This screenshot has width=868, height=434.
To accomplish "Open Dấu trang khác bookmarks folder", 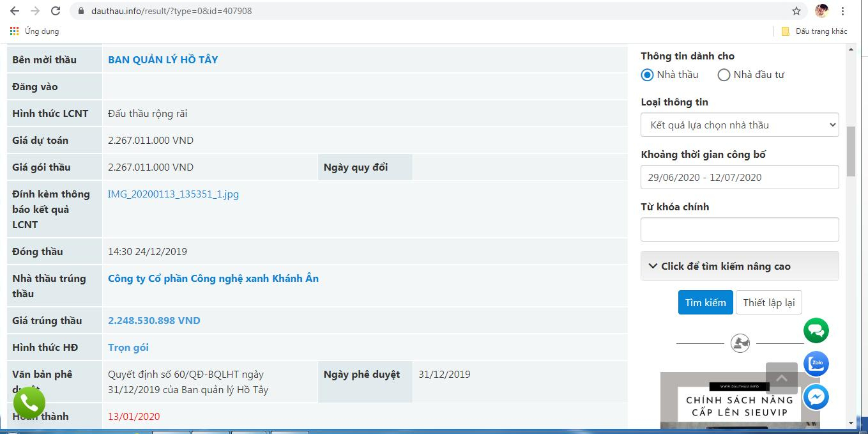I will pyautogui.click(x=814, y=31).
